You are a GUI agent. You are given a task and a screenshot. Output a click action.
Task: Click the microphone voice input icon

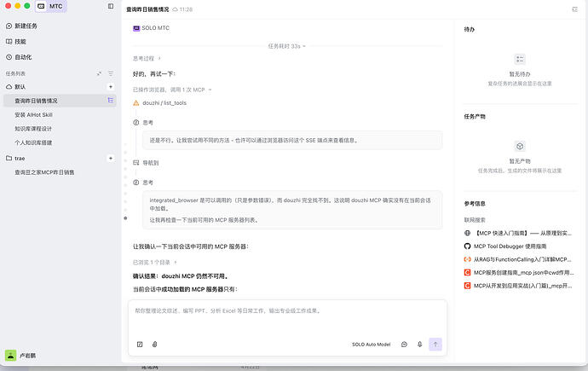419,345
